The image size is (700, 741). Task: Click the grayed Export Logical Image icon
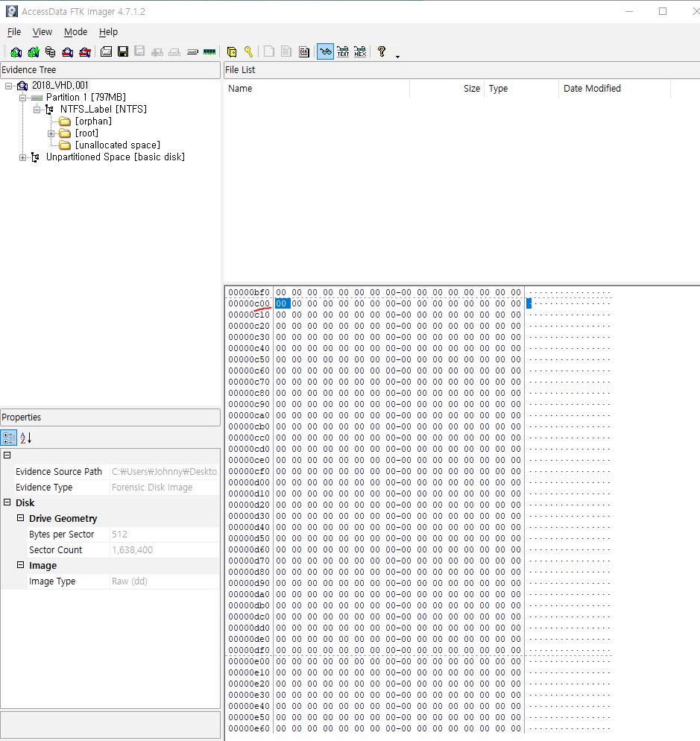coord(139,51)
